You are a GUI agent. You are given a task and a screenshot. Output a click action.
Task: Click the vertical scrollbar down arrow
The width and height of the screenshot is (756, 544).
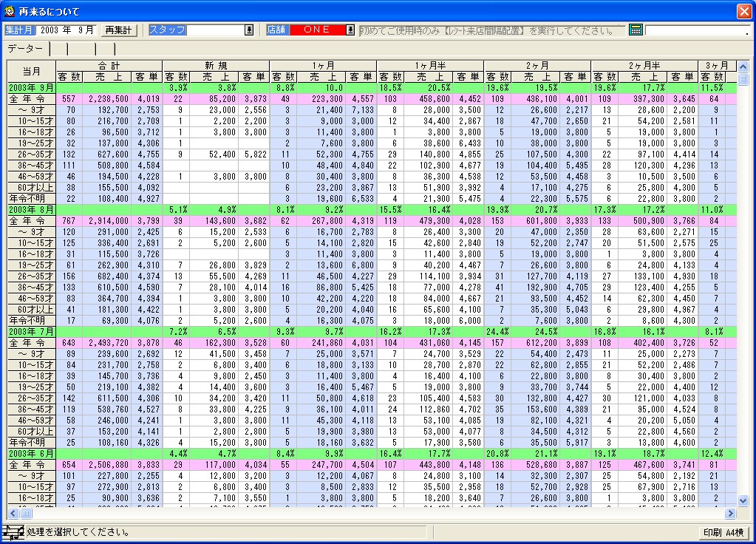click(x=743, y=501)
